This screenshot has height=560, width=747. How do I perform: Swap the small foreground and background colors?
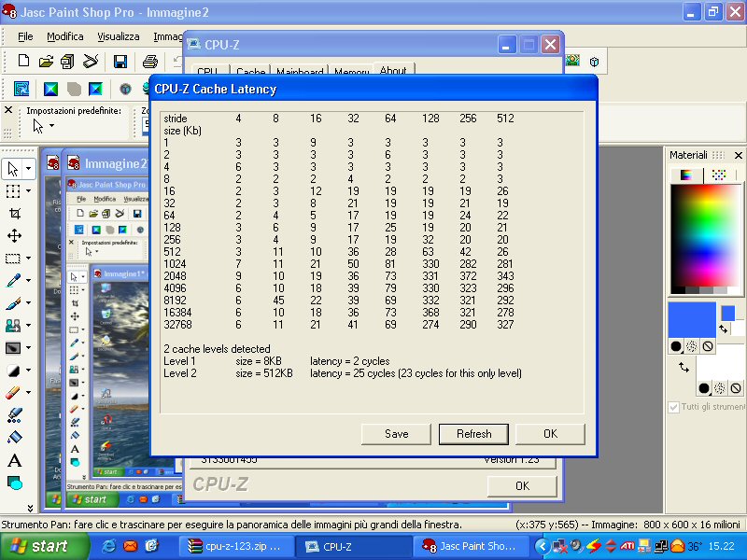point(723,329)
